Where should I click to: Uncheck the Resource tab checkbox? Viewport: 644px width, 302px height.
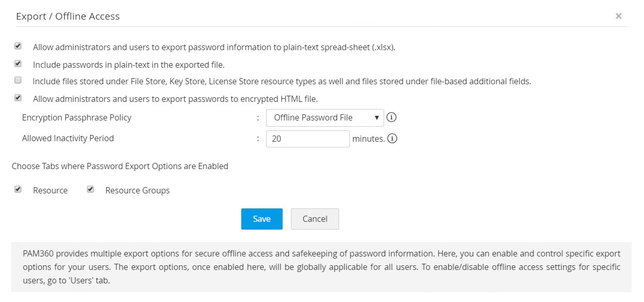click(x=18, y=190)
